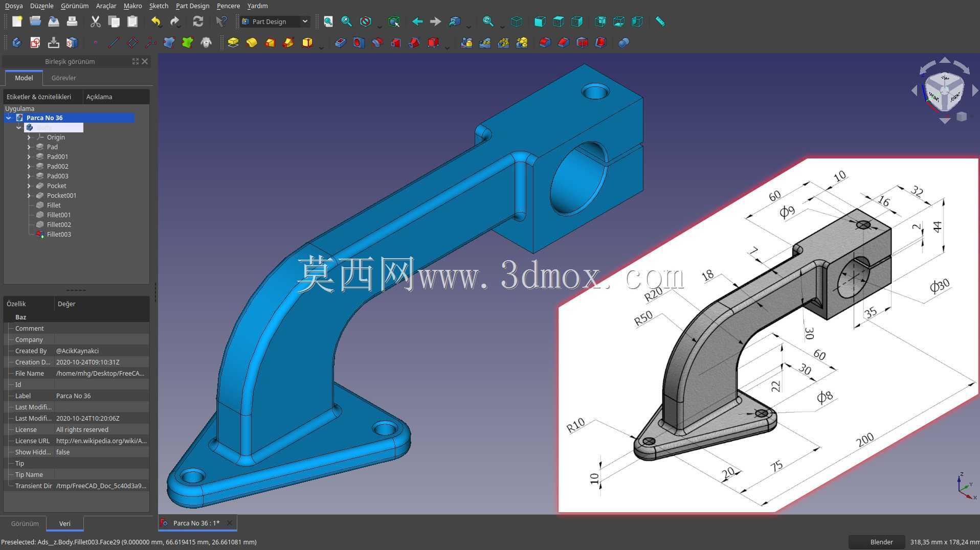Click the Polar Pattern icon
The width and height of the screenshot is (980, 550).
503,42
